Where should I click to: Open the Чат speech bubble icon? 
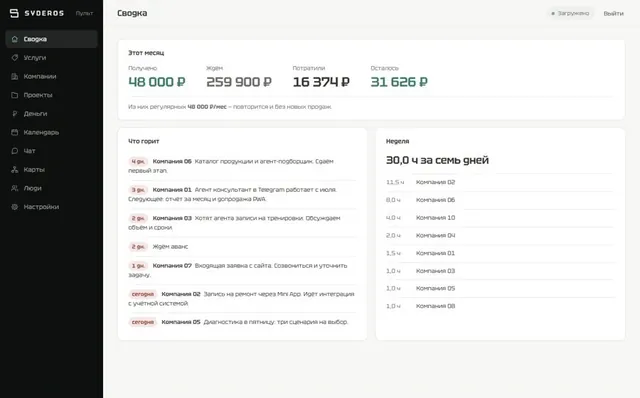[15, 151]
